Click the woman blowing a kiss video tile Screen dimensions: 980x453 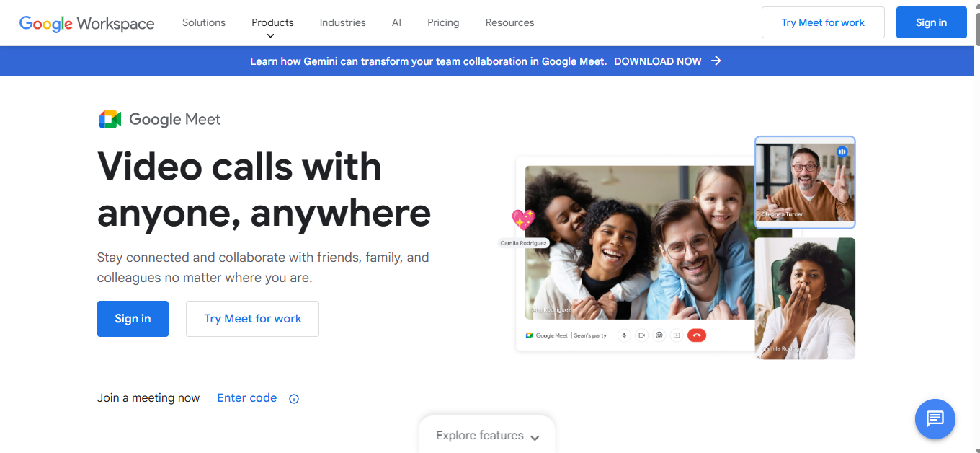click(x=805, y=299)
